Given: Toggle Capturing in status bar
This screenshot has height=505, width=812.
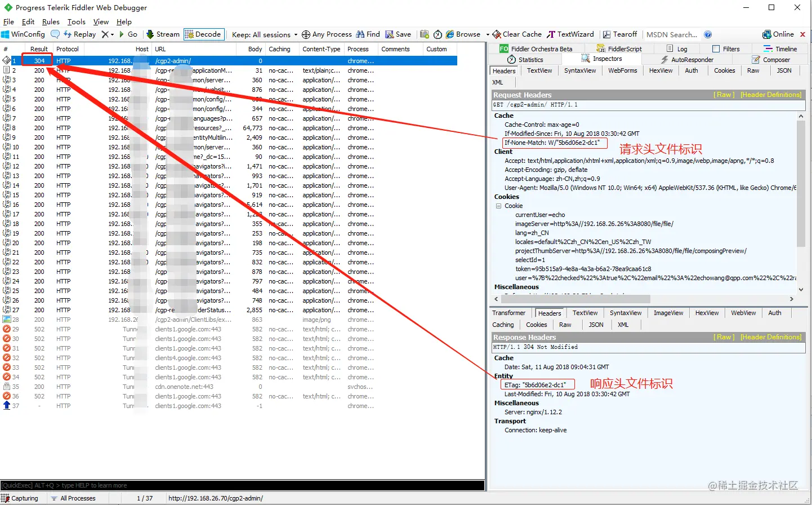Looking at the screenshot, I should click(x=20, y=498).
